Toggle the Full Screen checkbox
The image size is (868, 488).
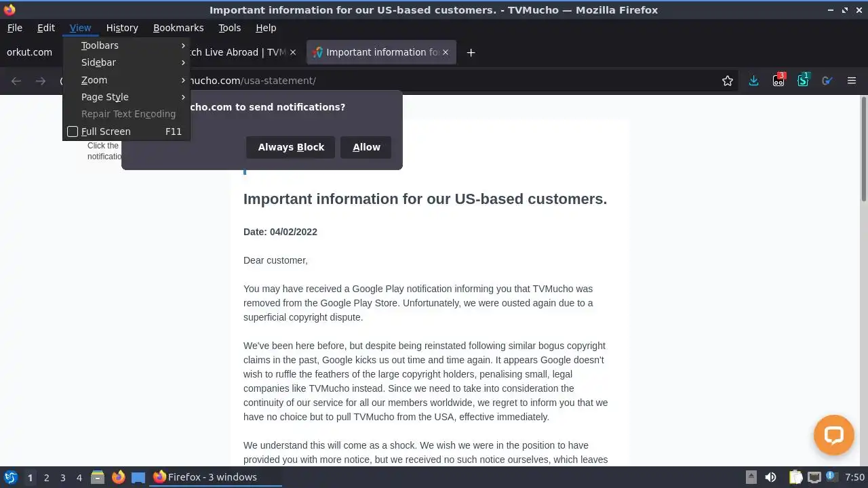pyautogui.click(x=73, y=131)
